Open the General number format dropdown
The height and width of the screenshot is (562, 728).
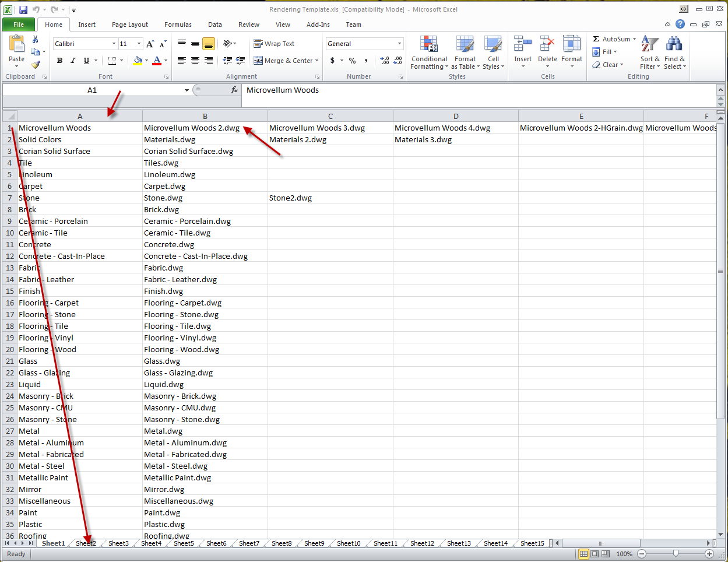tap(399, 44)
